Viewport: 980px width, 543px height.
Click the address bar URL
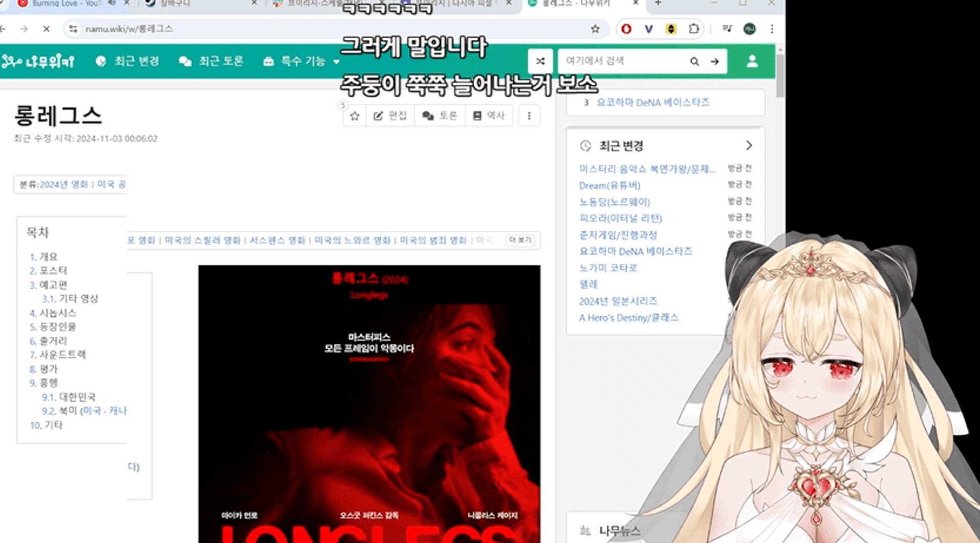coord(129,29)
